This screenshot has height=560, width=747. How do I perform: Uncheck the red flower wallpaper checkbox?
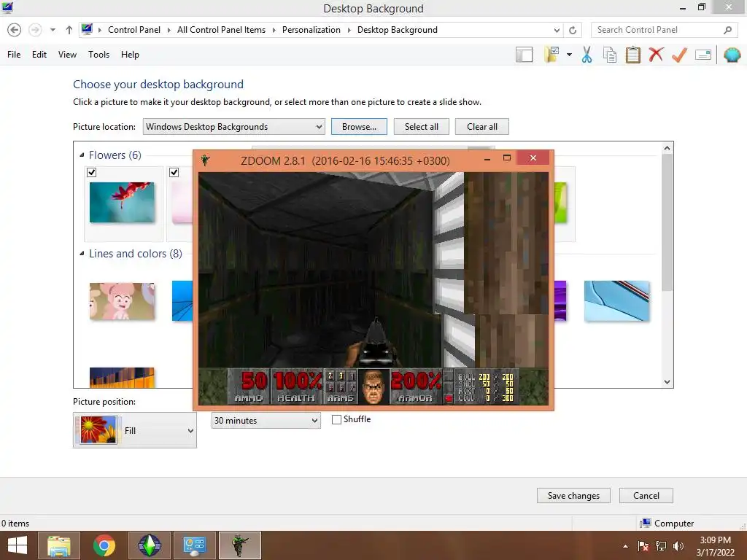[x=92, y=172]
